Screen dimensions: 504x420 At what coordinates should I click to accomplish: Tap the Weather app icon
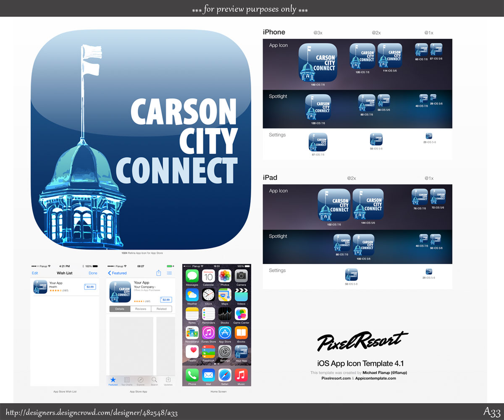pos(192,295)
